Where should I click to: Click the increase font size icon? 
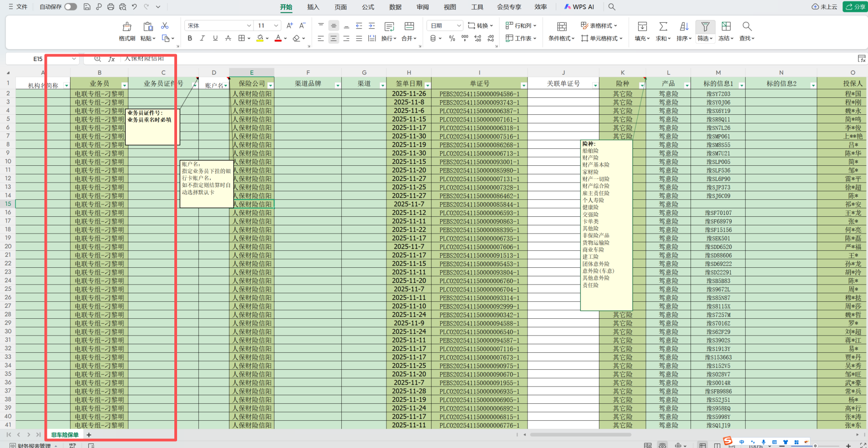[289, 25]
